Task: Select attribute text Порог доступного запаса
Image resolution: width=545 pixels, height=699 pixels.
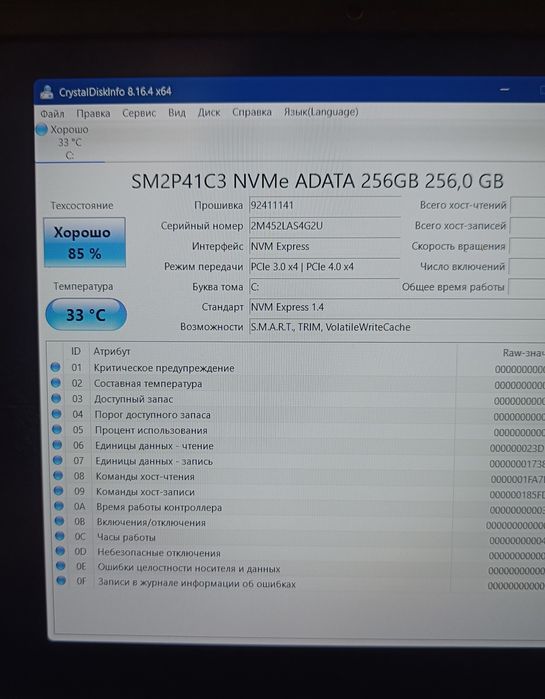Action: (152, 415)
